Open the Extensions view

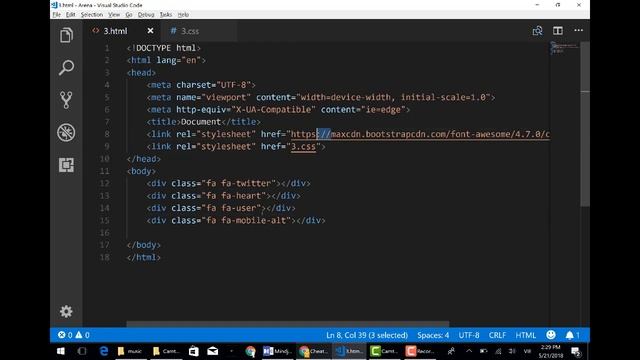(x=66, y=165)
